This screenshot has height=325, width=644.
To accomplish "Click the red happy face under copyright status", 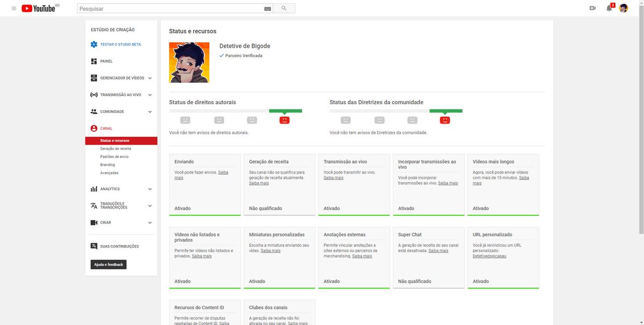I will click(x=284, y=120).
